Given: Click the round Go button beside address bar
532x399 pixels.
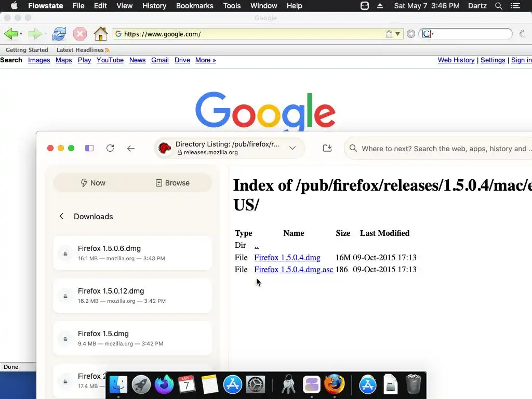Looking at the screenshot, I should coord(411,34).
